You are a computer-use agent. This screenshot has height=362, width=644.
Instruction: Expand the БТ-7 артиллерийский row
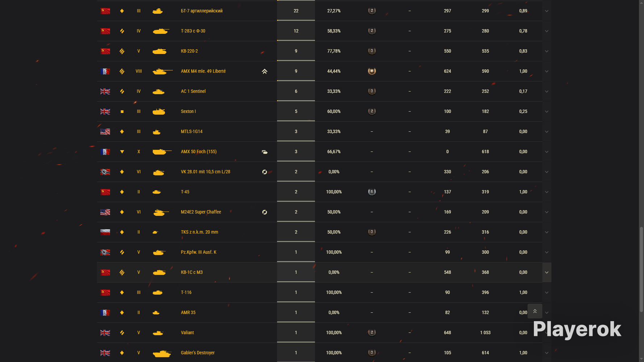click(x=547, y=11)
